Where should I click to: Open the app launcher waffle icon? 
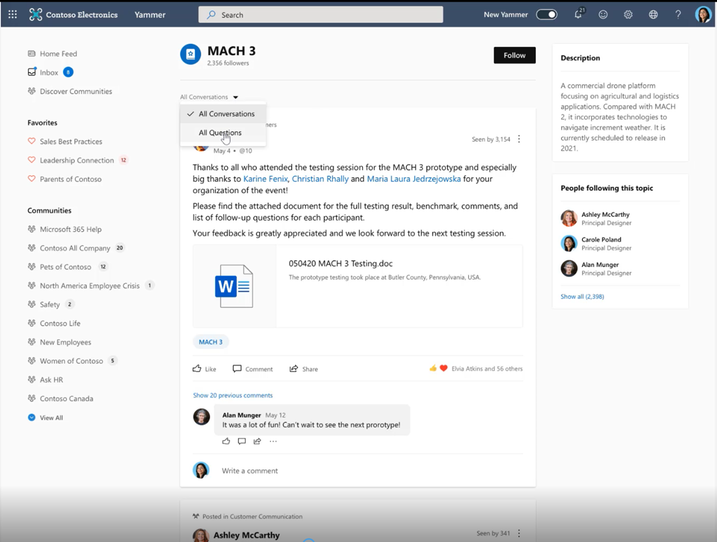tap(12, 15)
